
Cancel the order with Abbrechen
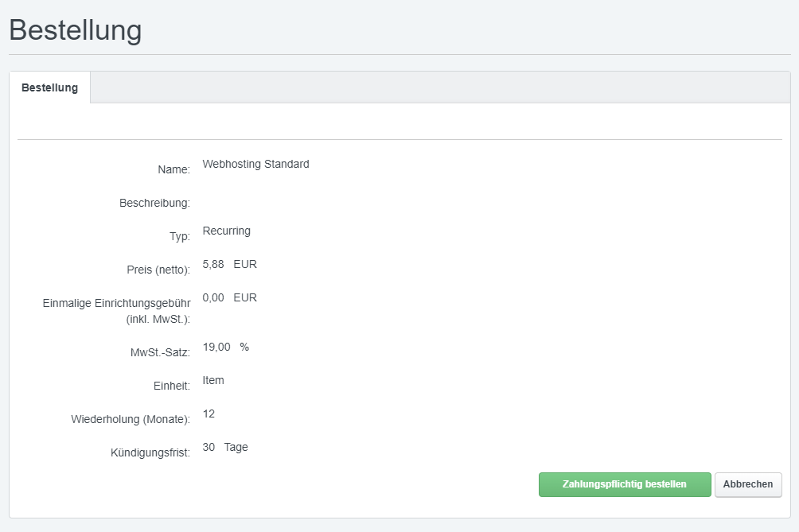coord(748,484)
